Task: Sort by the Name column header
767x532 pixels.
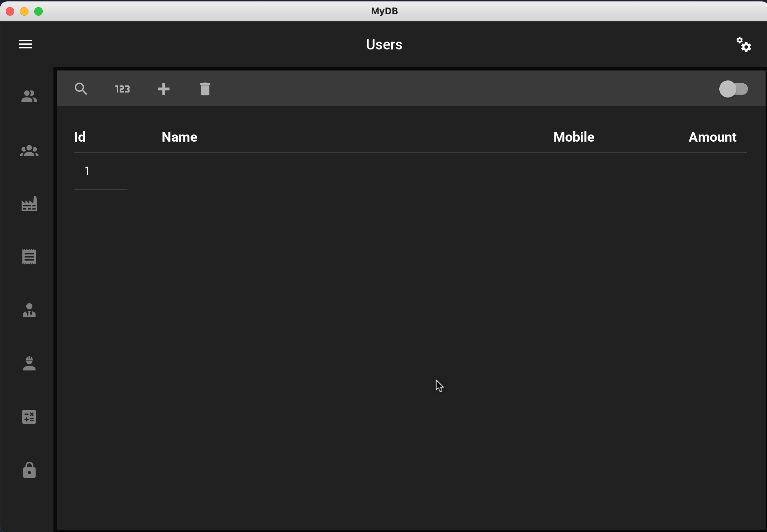Action: 179,137
